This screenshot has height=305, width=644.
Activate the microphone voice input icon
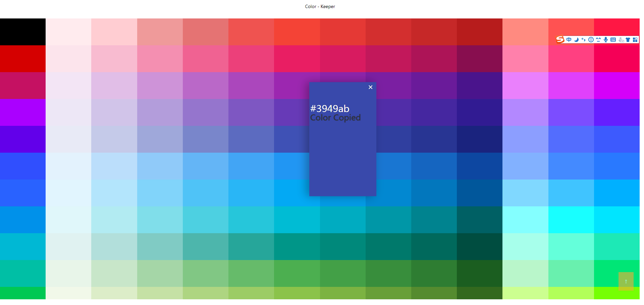coord(606,40)
